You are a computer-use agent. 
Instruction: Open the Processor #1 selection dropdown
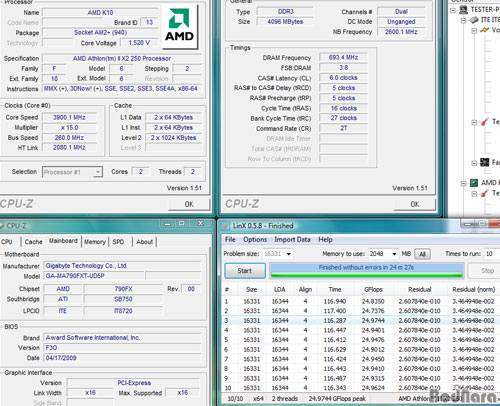pyautogui.click(x=97, y=172)
